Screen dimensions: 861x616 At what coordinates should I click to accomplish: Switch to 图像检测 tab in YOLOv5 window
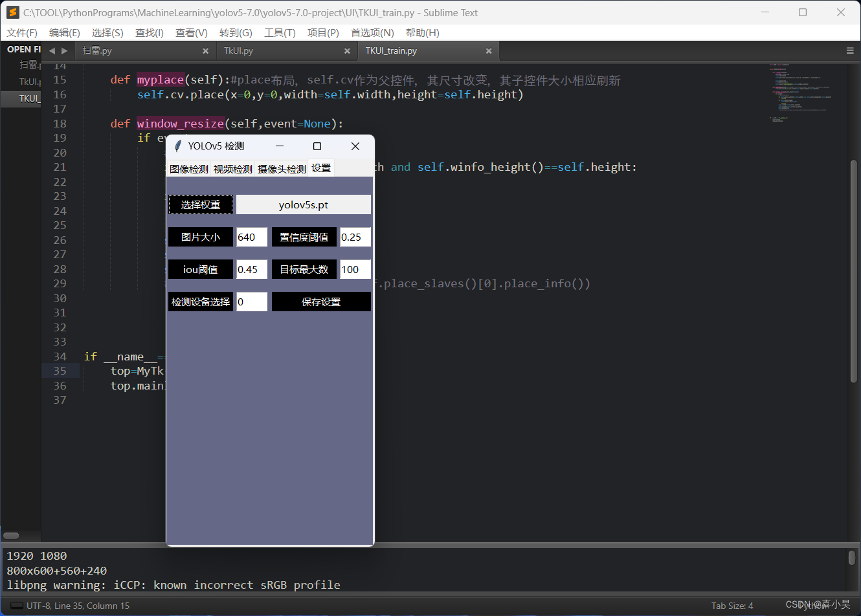189,169
